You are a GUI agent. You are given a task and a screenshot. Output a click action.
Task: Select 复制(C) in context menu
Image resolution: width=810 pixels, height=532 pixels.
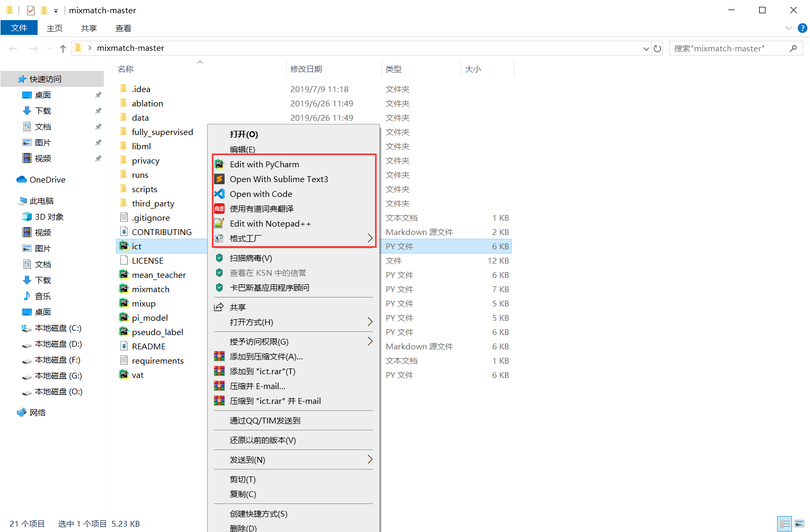tap(243, 494)
